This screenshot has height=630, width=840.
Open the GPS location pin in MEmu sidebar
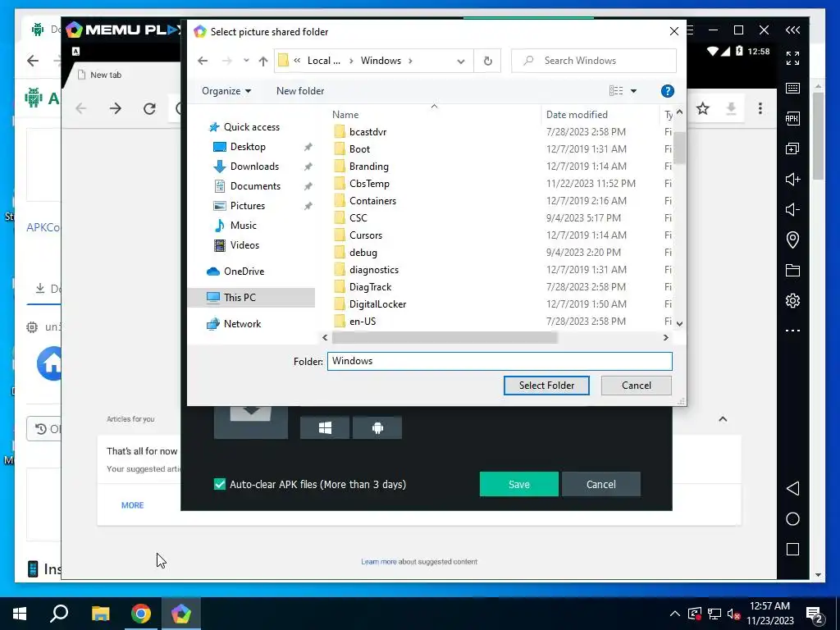pyautogui.click(x=792, y=240)
